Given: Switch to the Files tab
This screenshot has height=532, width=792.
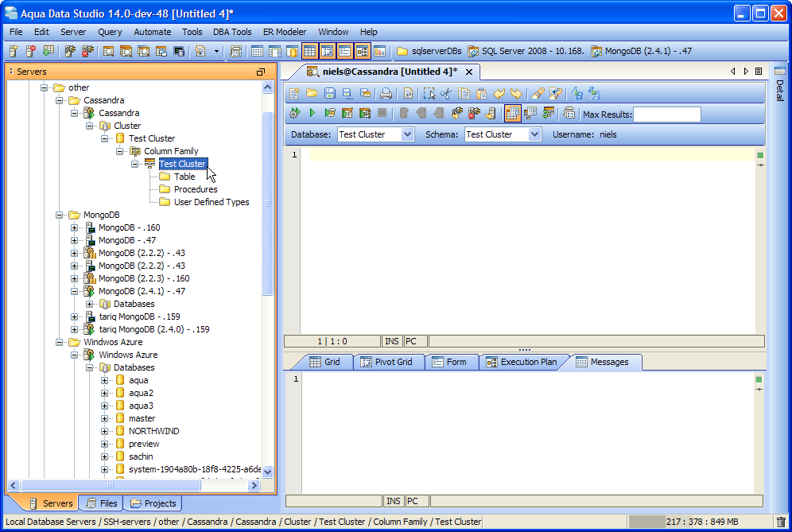Looking at the screenshot, I should click(102, 503).
